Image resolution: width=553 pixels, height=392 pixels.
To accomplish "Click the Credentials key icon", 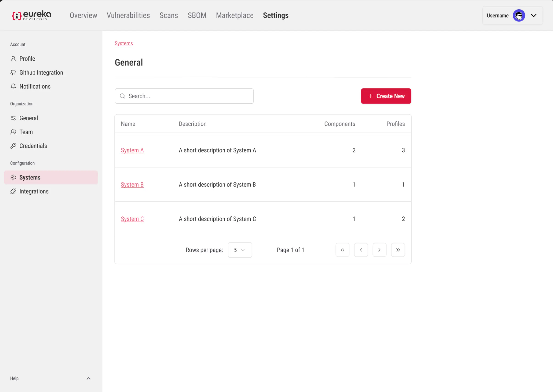I will (x=13, y=146).
